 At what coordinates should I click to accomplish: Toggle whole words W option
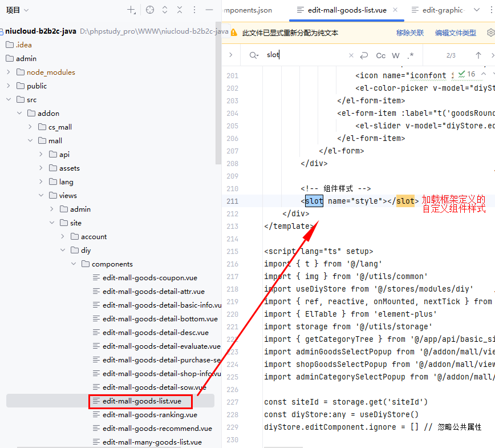coord(396,55)
